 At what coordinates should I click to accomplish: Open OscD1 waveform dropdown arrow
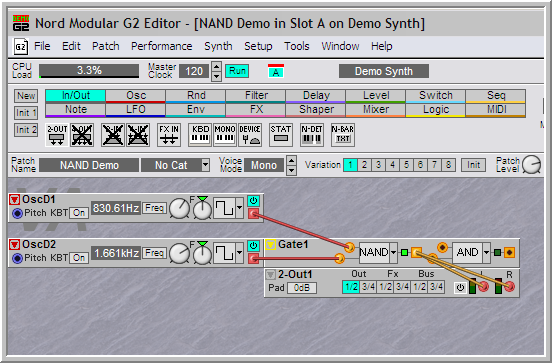click(239, 208)
